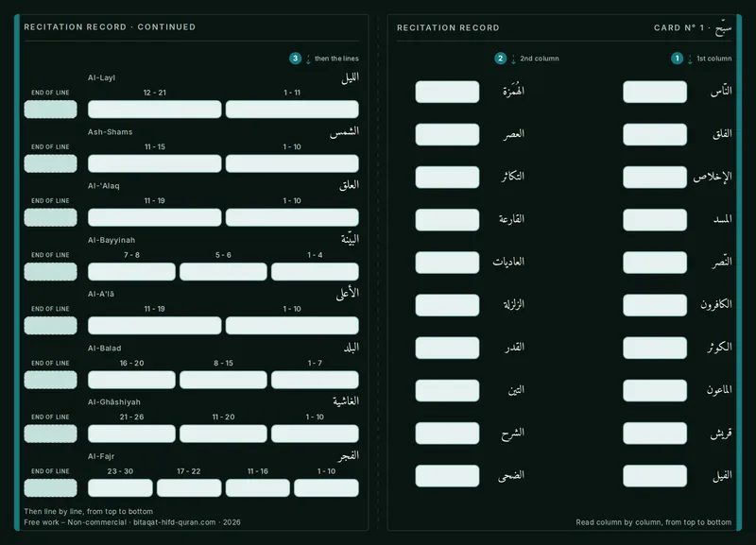Image resolution: width=756 pixels, height=545 pixels.
Task: Click the numbered circle 3 badge
Action: [x=295, y=59]
